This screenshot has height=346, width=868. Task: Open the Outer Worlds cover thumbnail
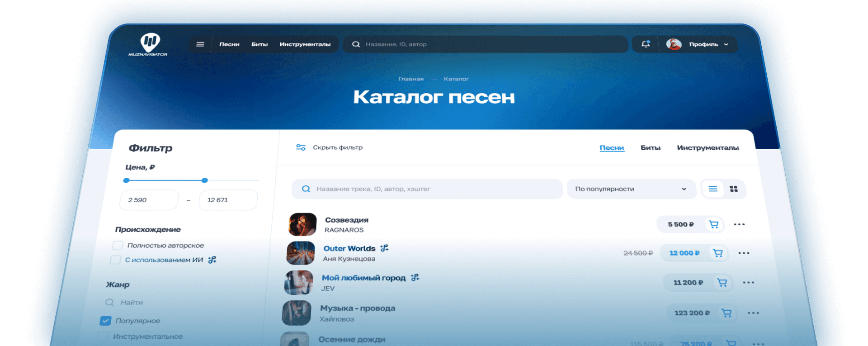tap(301, 253)
